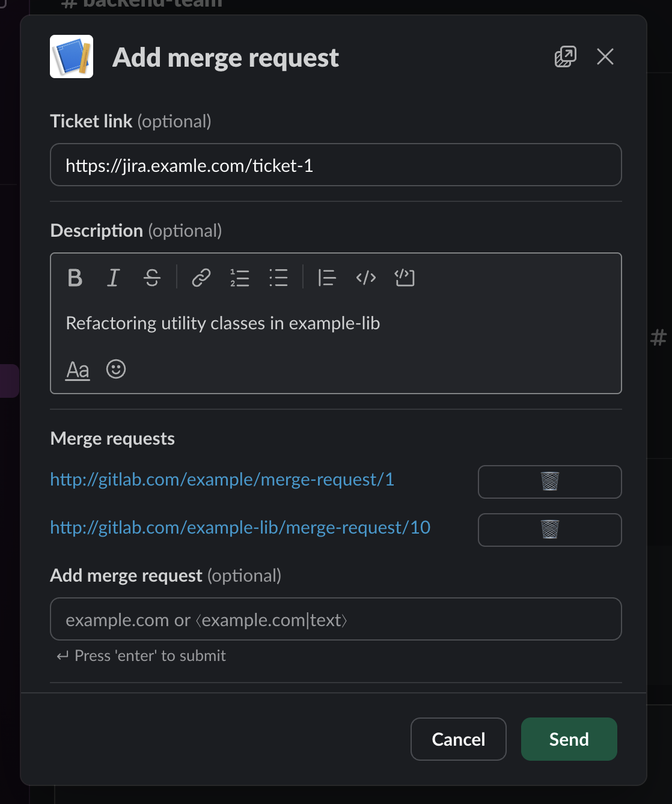672x804 pixels.
Task: Focus the Add merge request input field
Action: click(x=335, y=619)
